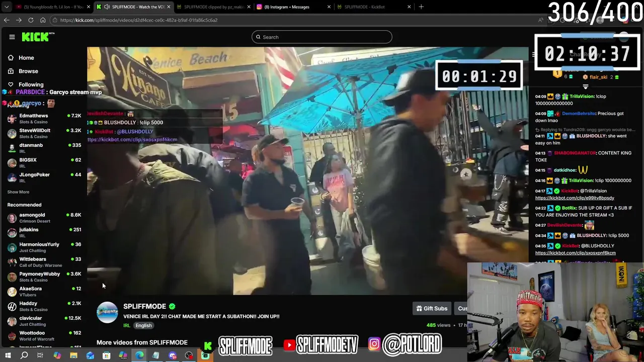
Task: Click the stream video player
Action: tap(307, 171)
